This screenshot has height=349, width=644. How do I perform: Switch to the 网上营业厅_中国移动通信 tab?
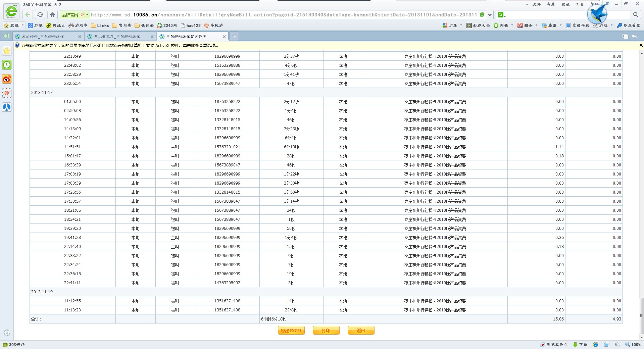pos(117,37)
